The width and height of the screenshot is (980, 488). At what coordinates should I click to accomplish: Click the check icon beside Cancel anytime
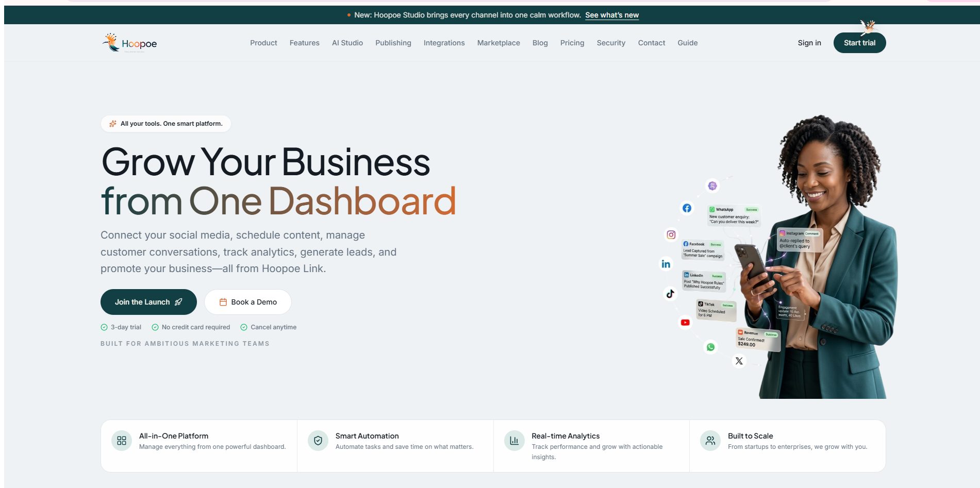pyautogui.click(x=244, y=327)
